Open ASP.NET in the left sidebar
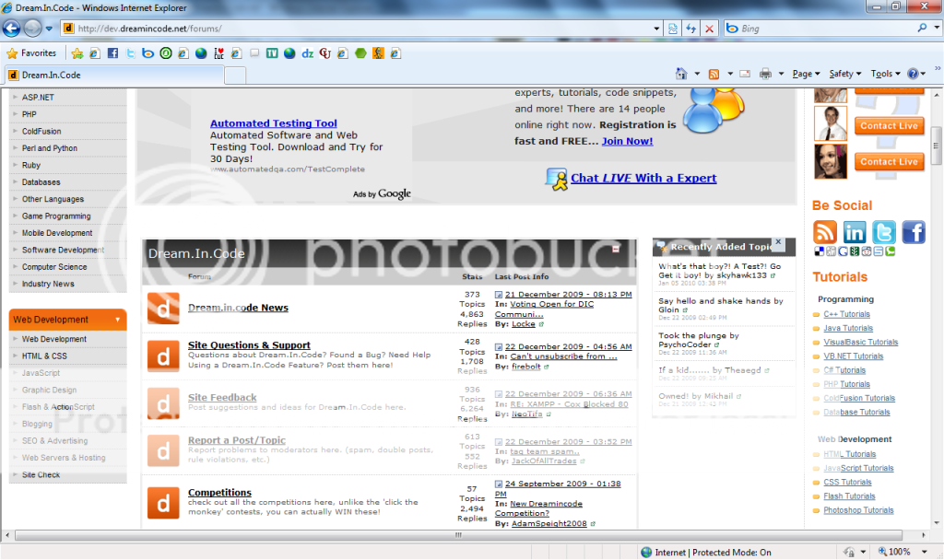 point(38,97)
